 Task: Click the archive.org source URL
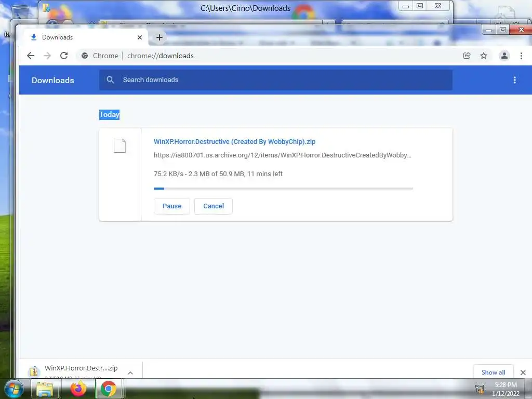point(282,155)
